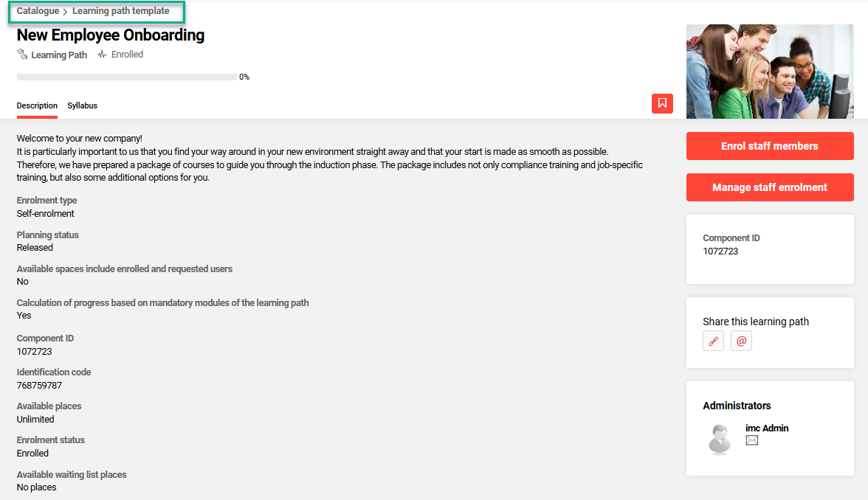This screenshot has width=868, height=500.
Task: Click the course header thumbnail image
Action: point(770,72)
